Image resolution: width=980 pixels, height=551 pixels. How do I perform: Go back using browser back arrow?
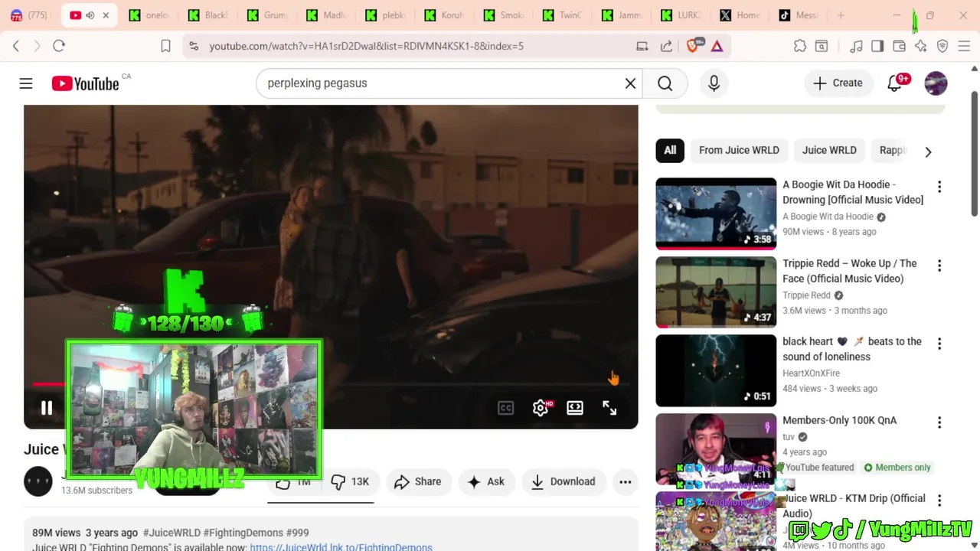(x=16, y=46)
